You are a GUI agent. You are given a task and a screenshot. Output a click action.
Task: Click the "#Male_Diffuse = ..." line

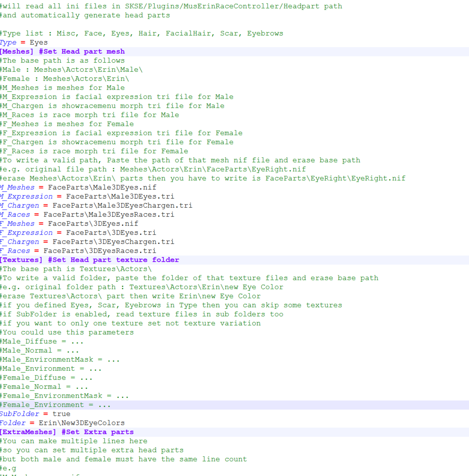[x=42, y=342]
